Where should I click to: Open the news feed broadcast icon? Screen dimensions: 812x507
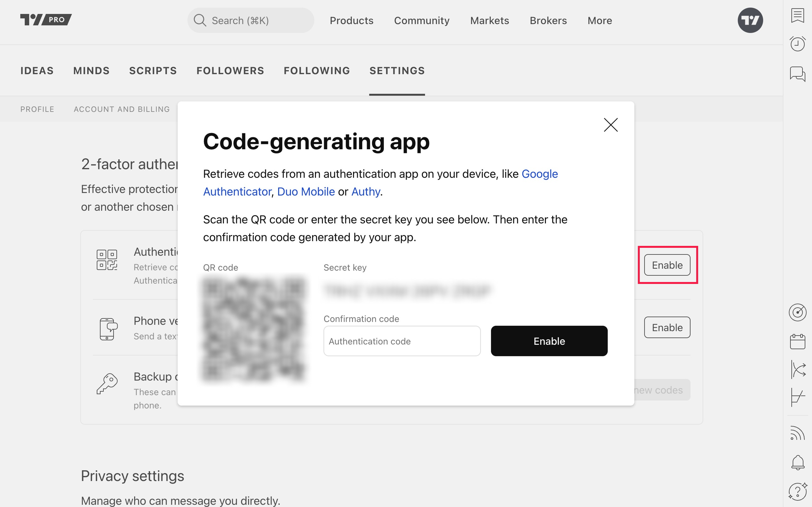(x=797, y=433)
